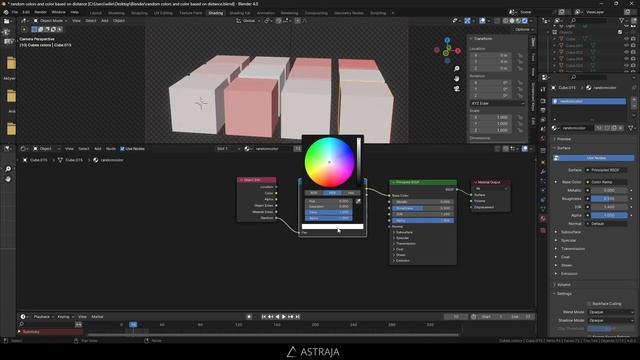The height and width of the screenshot is (360, 640).
Task: Hide Cube.001 in the outliner
Action: 627,46
